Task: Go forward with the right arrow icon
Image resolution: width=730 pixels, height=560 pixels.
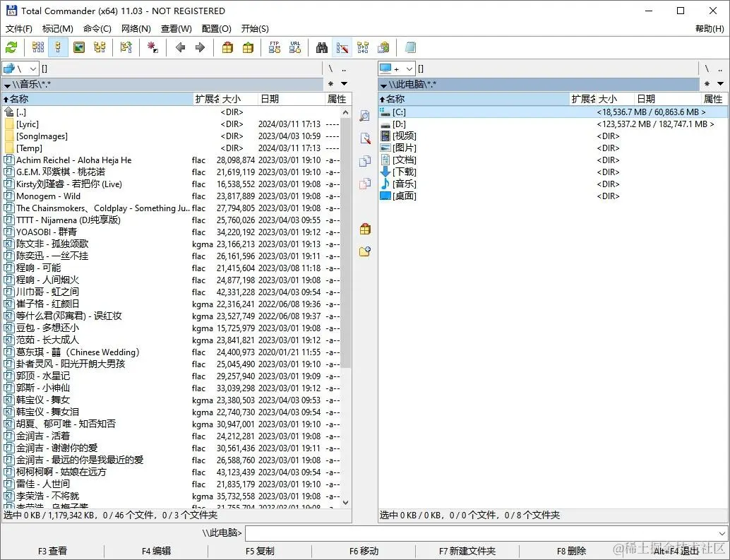Action: [x=201, y=47]
